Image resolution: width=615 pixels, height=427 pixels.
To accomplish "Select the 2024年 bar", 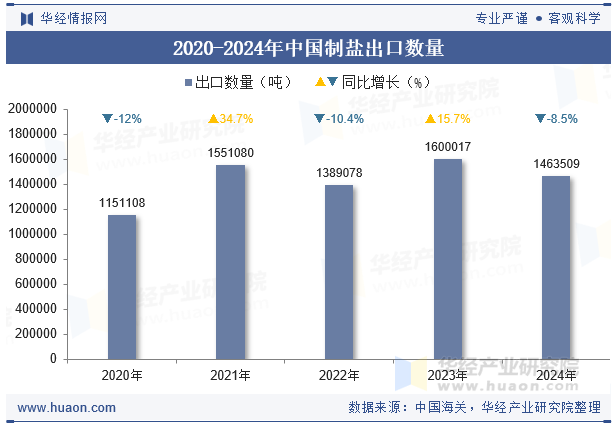I will (x=556, y=267).
